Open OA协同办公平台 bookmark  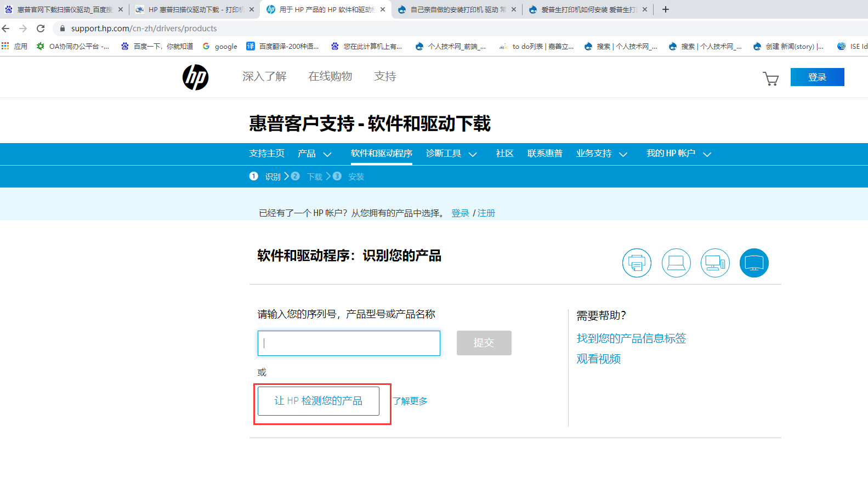73,47
